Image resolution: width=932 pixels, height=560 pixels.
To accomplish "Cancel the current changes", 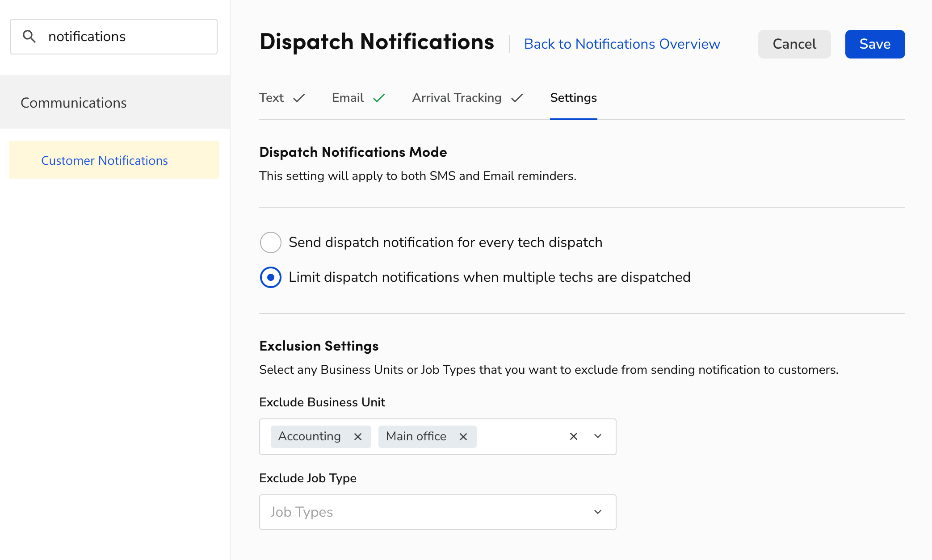I will [794, 44].
